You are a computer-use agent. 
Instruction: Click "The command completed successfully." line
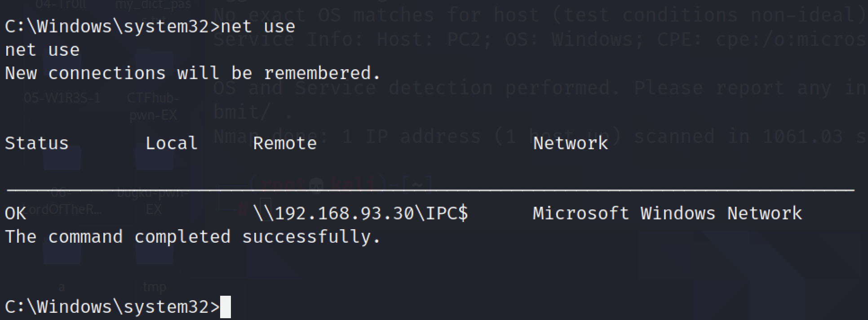tap(193, 237)
